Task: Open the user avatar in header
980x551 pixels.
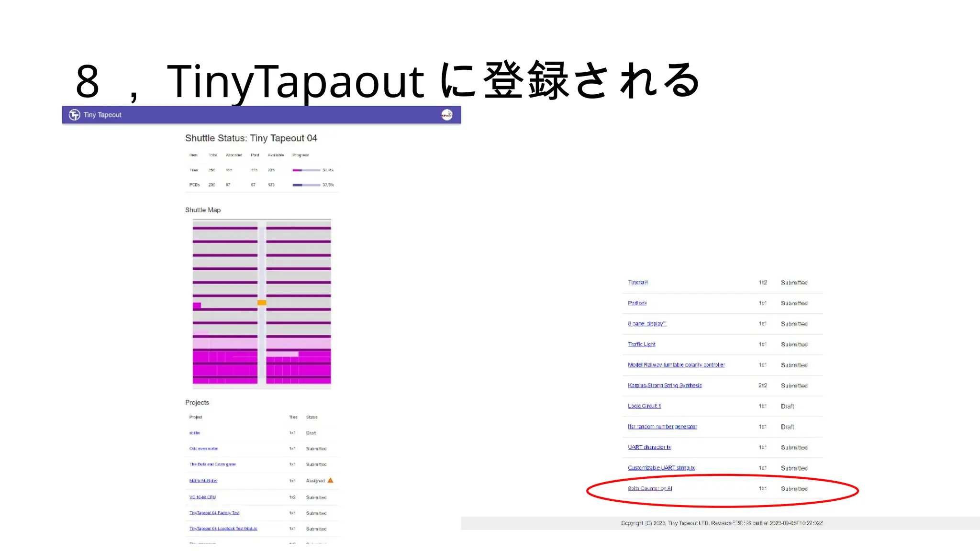Action: 446,115
